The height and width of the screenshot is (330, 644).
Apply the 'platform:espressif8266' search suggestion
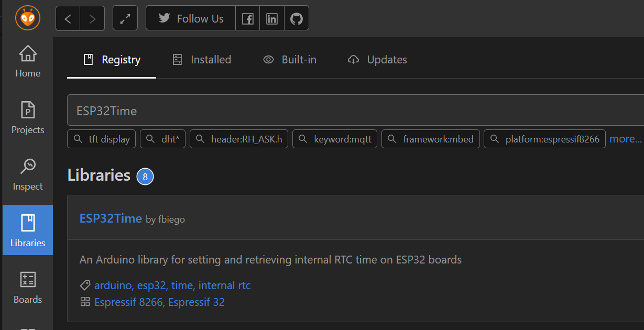(x=545, y=139)
